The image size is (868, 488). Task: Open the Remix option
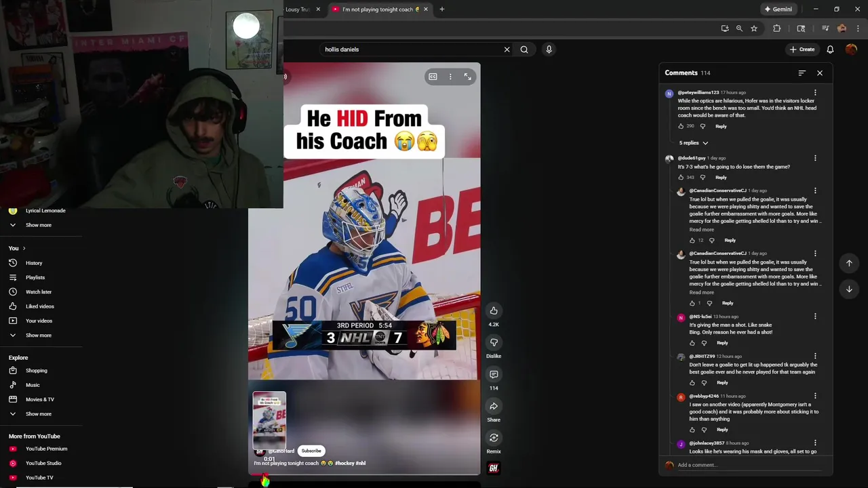point(494,438)
